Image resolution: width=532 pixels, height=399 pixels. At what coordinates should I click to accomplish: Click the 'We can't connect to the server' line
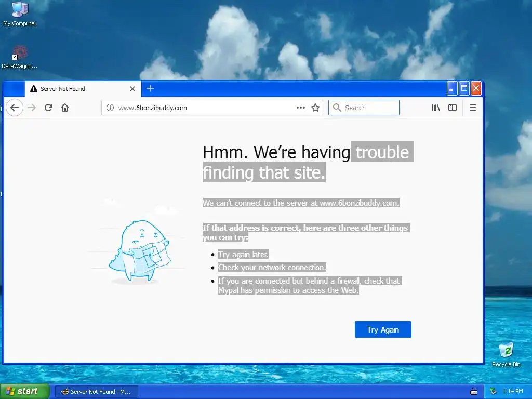click(301, 203)
